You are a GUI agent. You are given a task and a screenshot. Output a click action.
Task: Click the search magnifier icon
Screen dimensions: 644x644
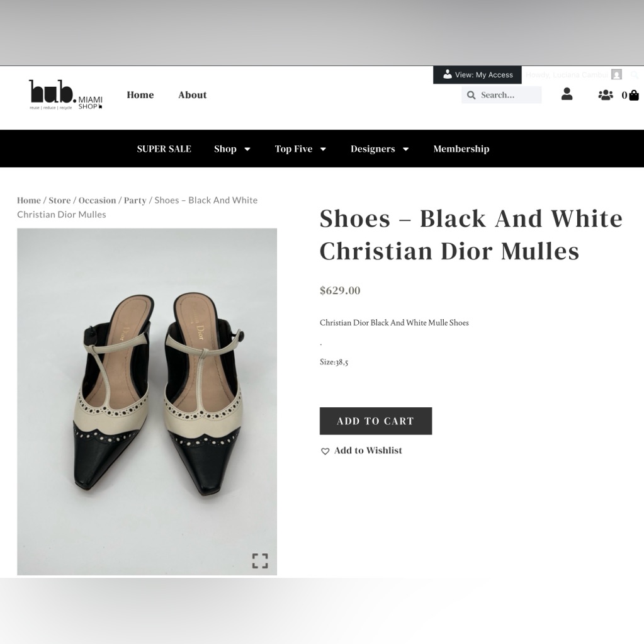471,95
